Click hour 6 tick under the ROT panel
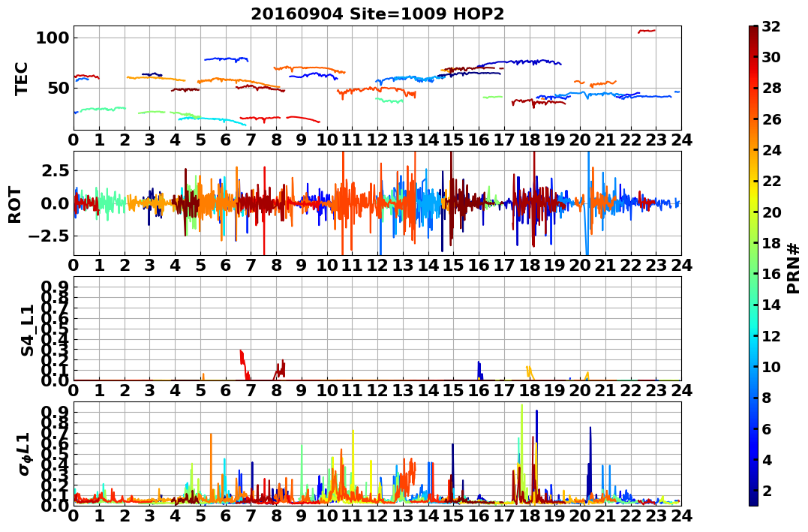 coord(226,265)
